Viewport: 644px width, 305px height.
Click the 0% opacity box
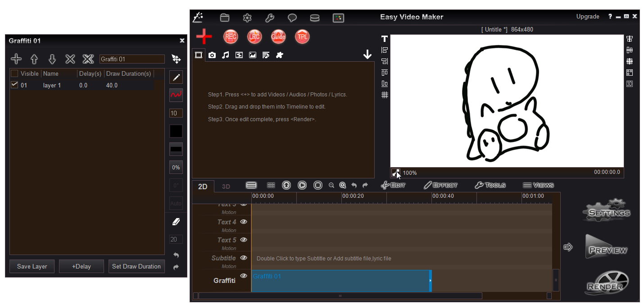tap(176, 167)
